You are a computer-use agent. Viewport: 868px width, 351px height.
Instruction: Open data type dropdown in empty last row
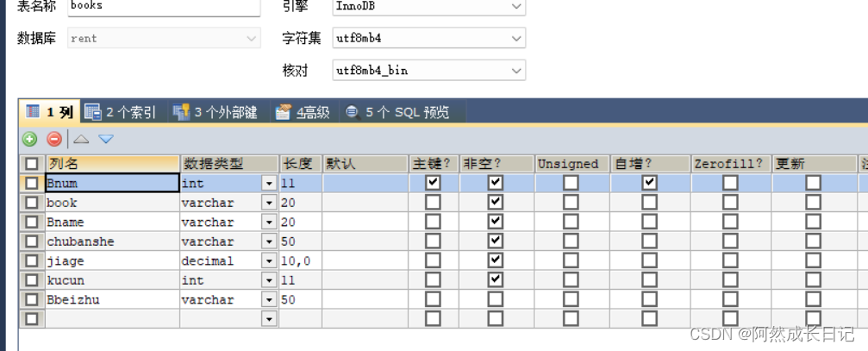[x=270, y=319]
